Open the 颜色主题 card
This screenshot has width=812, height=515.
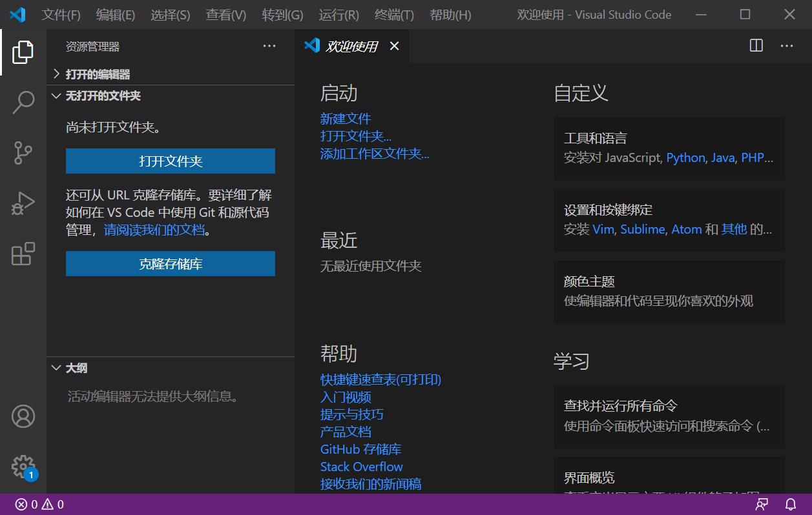point(669,292)
